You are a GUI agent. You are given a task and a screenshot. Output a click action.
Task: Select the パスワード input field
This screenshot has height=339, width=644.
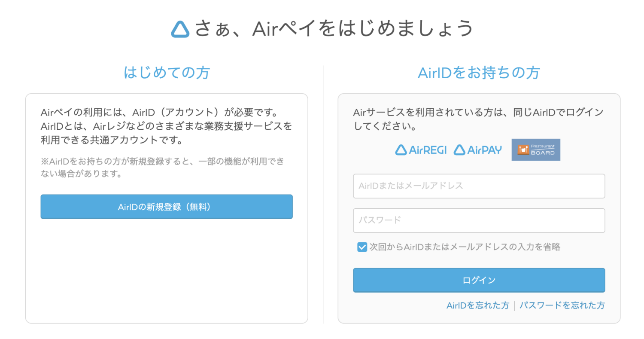(479, 220)
